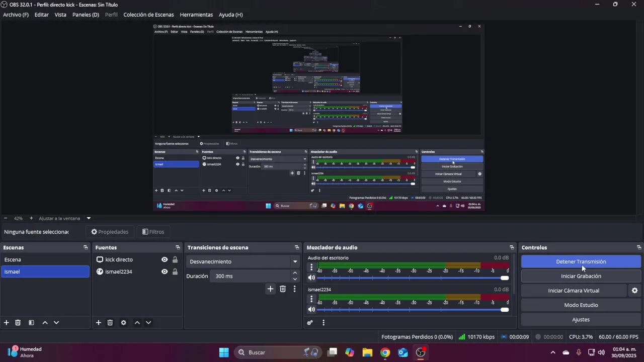Show hidden system tray icons chevron

[x=553, y=352]
